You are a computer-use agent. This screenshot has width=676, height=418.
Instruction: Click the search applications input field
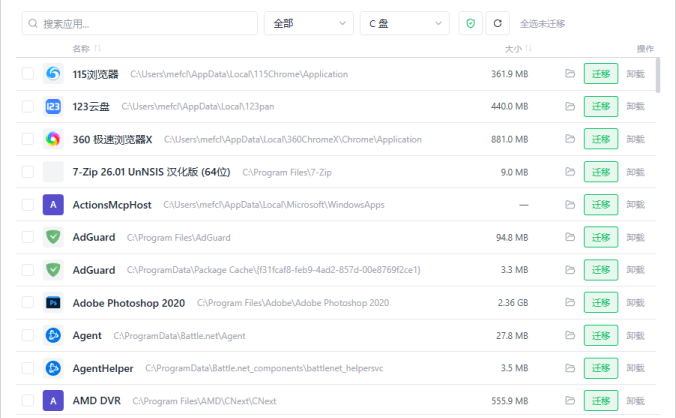(140, 23)
